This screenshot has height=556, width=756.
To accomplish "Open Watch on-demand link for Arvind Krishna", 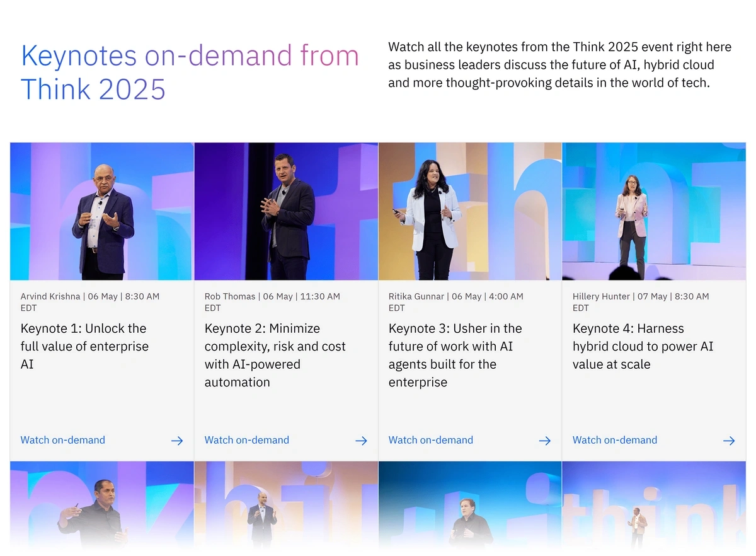I will point(63,440).
